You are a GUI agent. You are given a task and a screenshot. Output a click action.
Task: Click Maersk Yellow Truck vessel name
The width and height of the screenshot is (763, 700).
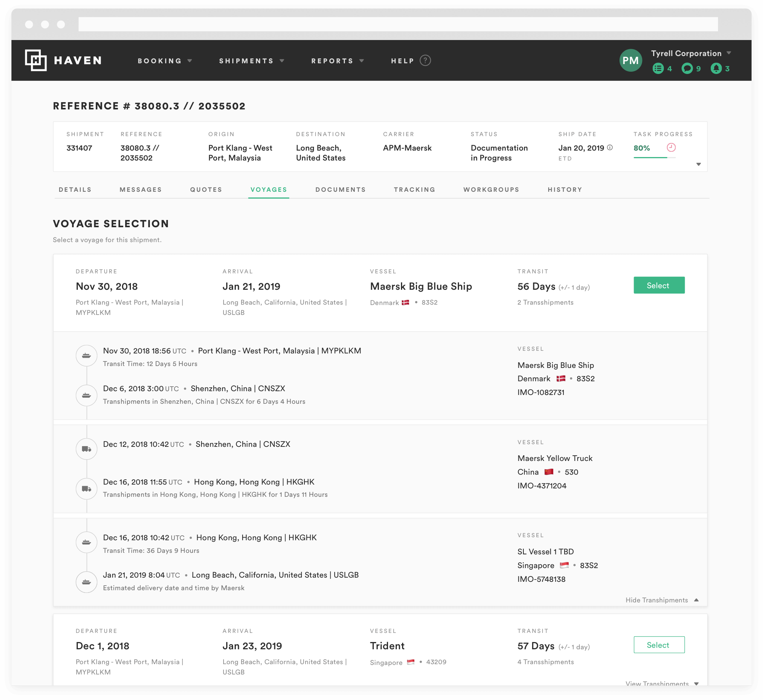[x=555, y=458]
